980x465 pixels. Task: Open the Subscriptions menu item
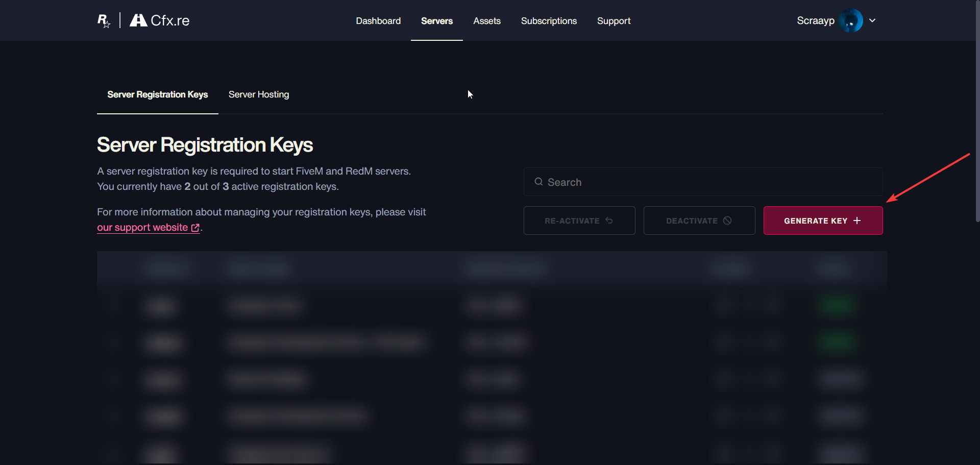point(549,21)
